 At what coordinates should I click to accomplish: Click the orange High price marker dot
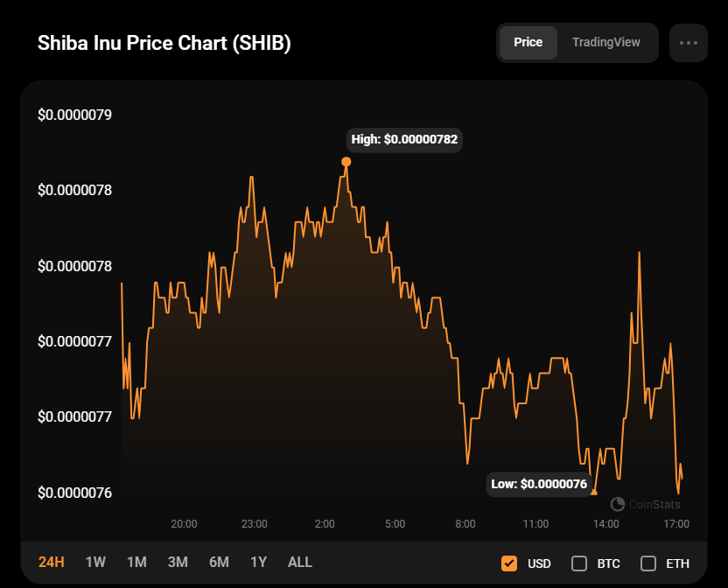pyautogui.click(x=346, y=162)
